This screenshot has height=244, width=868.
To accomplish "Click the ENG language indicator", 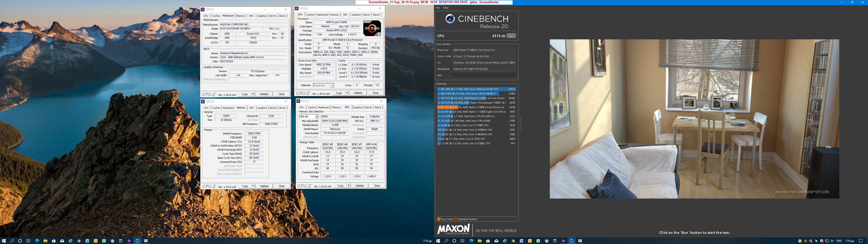I will click(839, 241).
